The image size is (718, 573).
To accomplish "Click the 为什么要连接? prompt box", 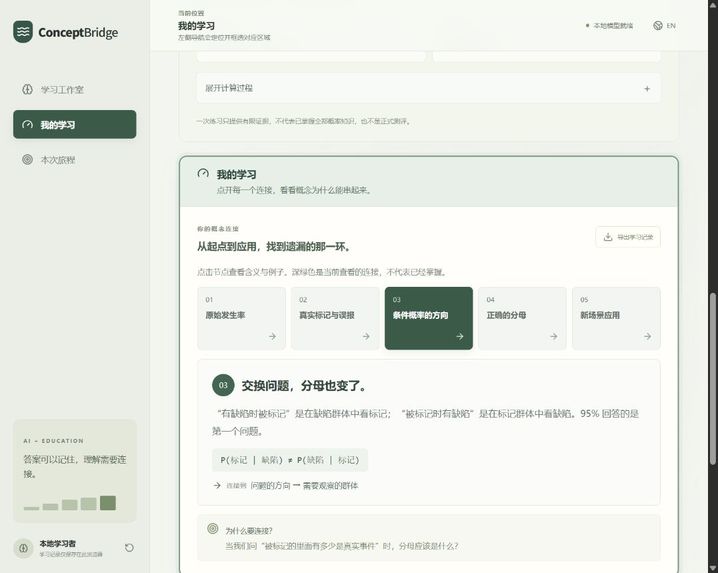I will 429,538.
